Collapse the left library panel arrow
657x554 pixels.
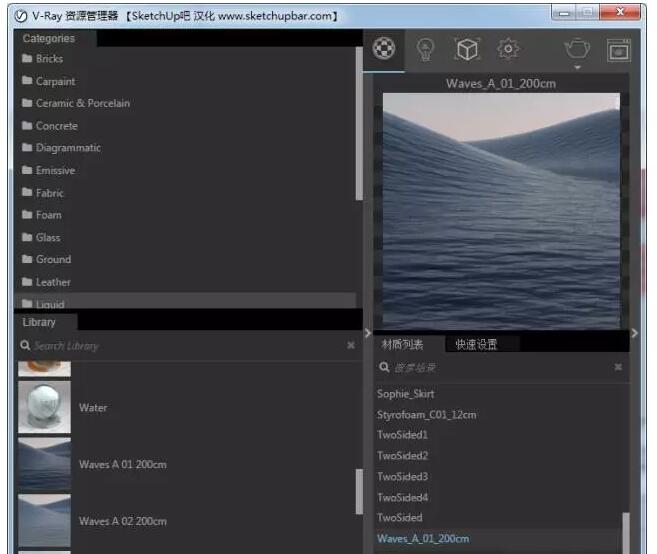(368, 333)
